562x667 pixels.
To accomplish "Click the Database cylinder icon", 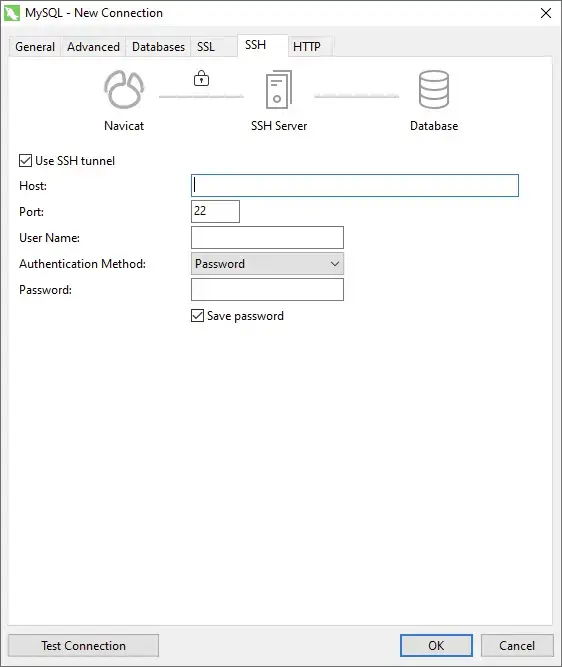I will (434, 89).
